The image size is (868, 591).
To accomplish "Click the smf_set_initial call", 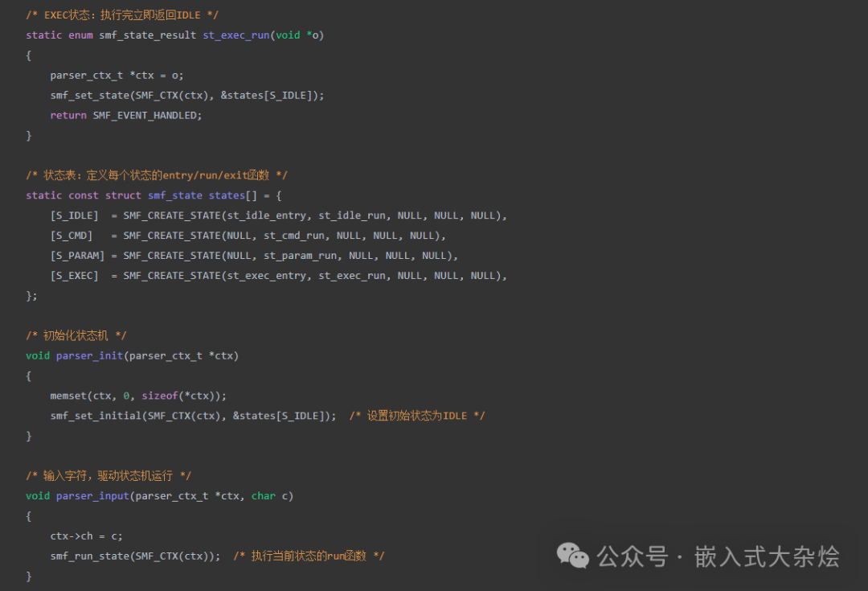I will pyautogui.click(x=193, y=416).
